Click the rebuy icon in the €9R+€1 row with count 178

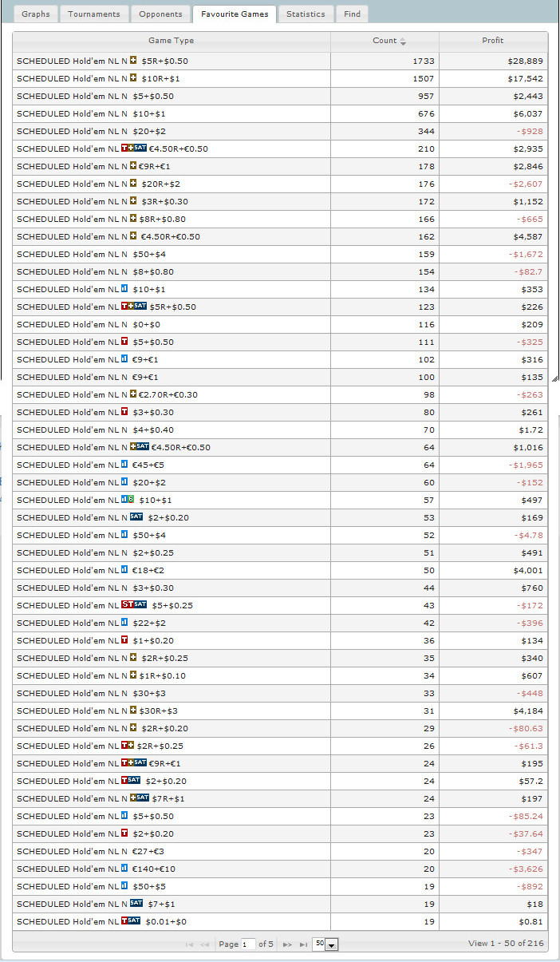click(133, 166)
